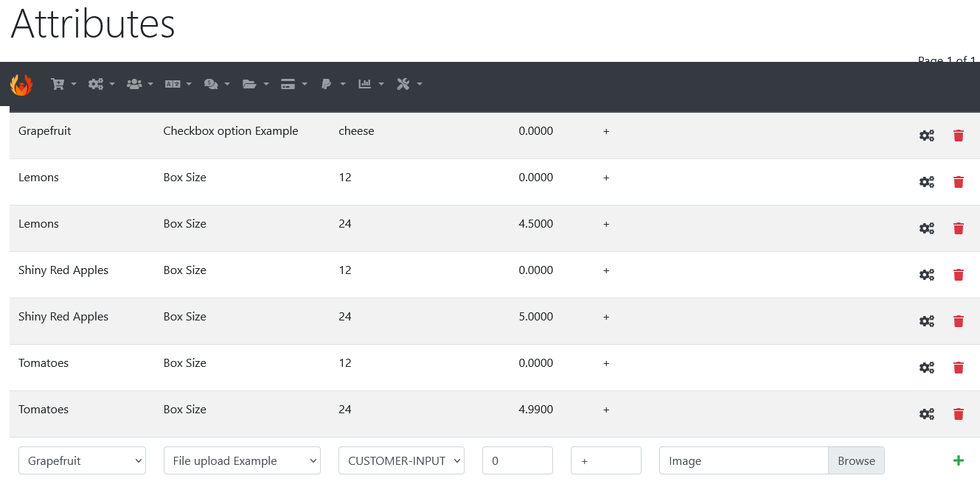
Task: Expand the Grapefruit product dropdown
Action: [x=82, y=460]
